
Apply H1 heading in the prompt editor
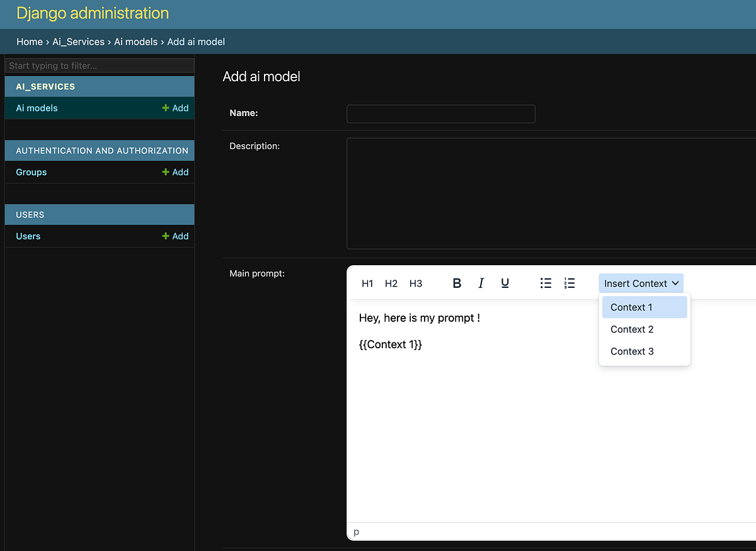tap(367, 283)
